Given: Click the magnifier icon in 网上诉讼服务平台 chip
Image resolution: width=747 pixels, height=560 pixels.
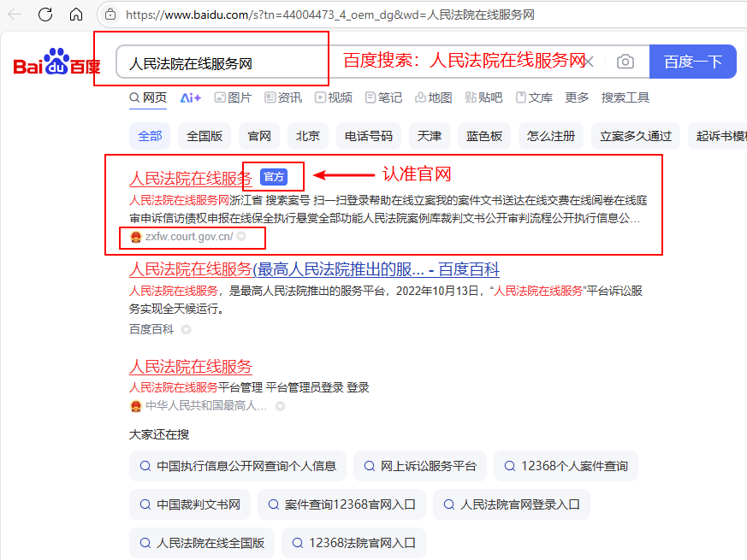Looking at the screenshot, I should click(370, 466).
